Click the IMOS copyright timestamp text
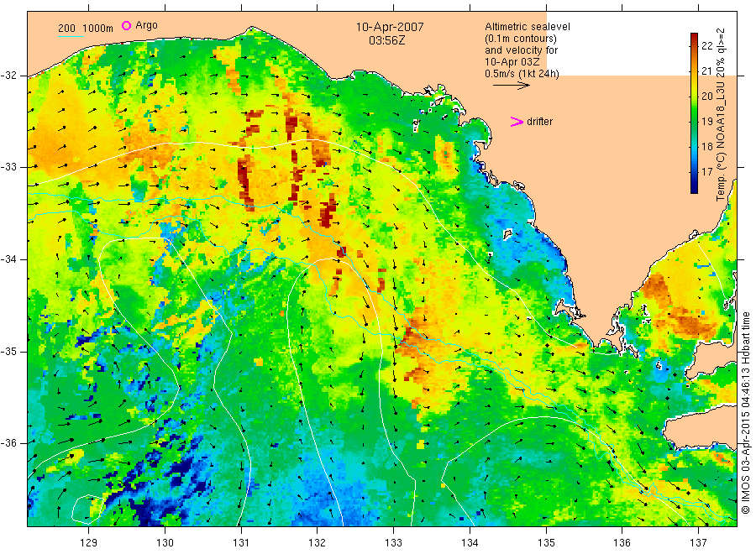 click(747, 412)
